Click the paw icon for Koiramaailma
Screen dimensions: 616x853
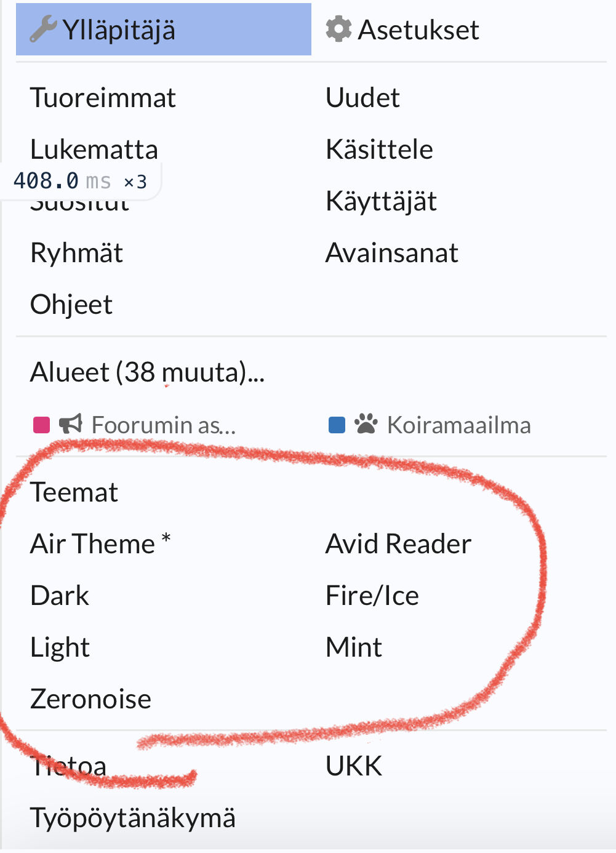tap(366, 424)
